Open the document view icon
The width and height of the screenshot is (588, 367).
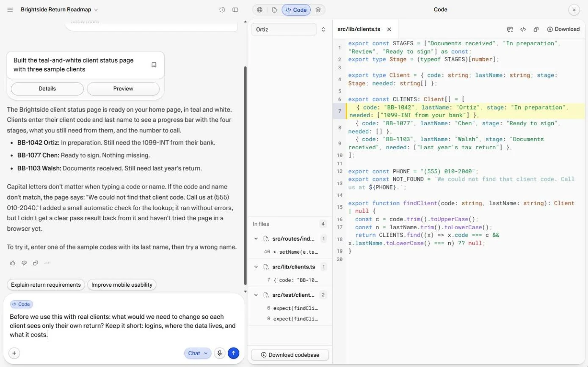pyautogui.click(x=274, y=10)
